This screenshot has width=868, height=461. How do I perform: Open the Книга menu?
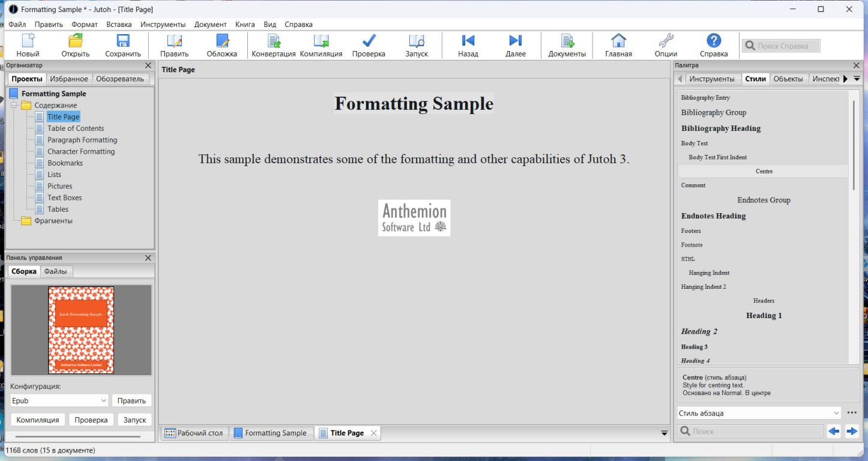pyautogui.click(x=245, y=24)
